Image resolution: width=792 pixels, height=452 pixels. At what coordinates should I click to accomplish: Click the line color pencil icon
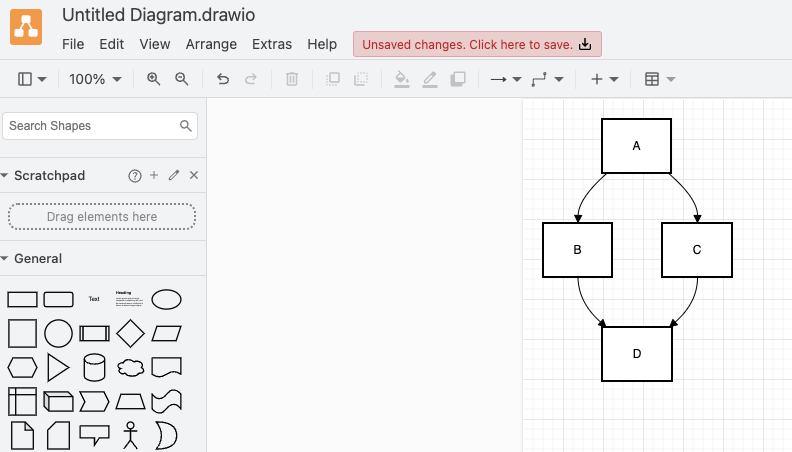pos(430,79)
